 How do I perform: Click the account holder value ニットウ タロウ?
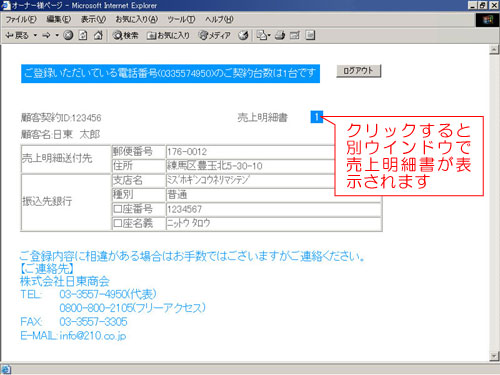pyautogui.click(x=189, y=223)
